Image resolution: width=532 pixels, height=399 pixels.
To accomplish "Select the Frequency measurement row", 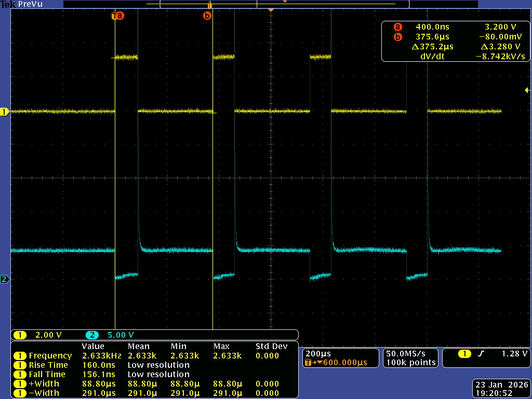I will (50, 356).
